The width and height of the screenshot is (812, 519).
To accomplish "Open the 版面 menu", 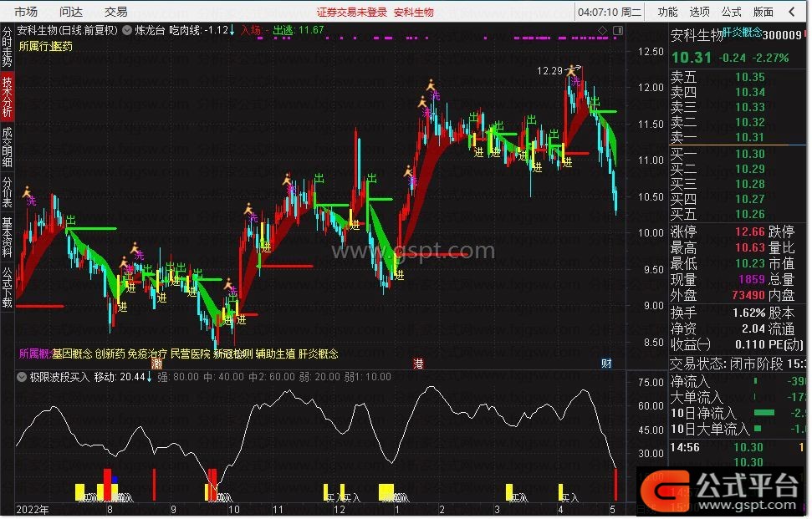I will [x=763, y=12].
